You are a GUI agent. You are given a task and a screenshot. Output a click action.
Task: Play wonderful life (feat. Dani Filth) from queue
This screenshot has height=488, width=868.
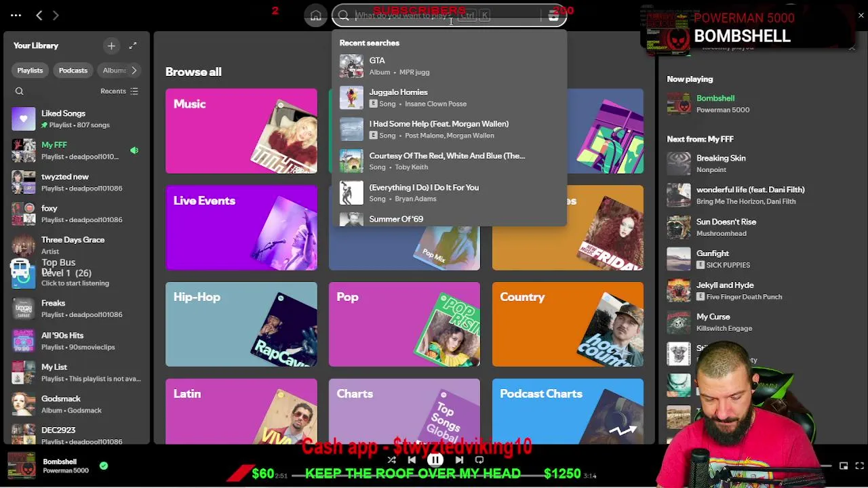(759, 195)
